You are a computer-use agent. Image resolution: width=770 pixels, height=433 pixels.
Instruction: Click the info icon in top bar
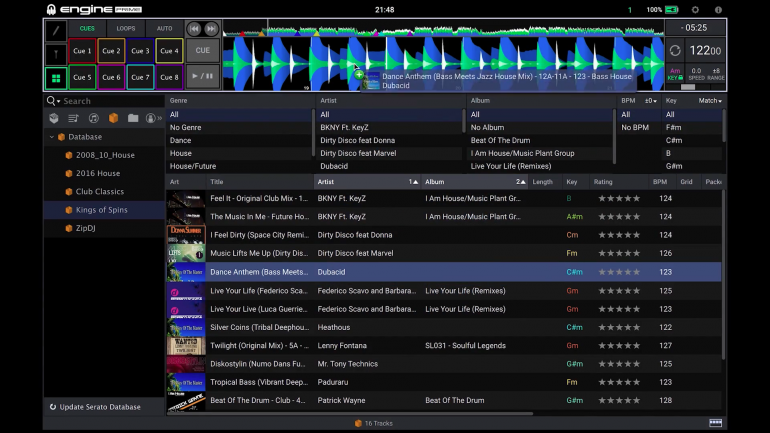[718, 9]
